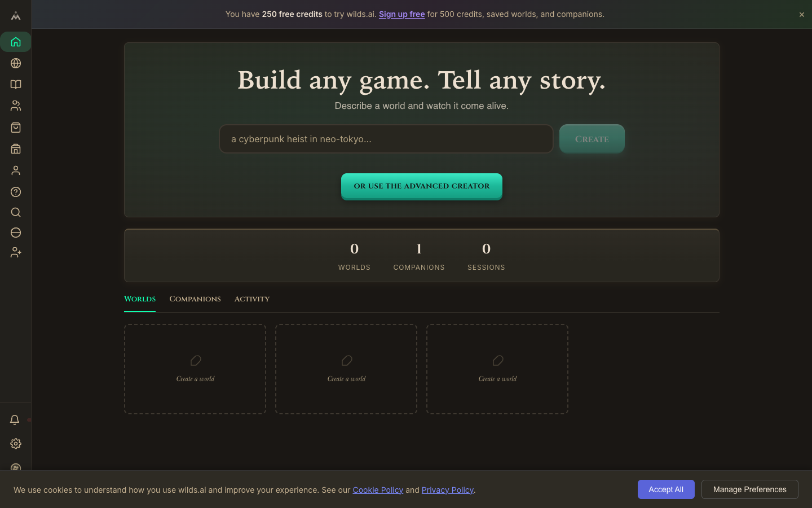Open the globe explore sidebar icon
Image resolution: width=812 pixels, height=508 pixels.
16,63
